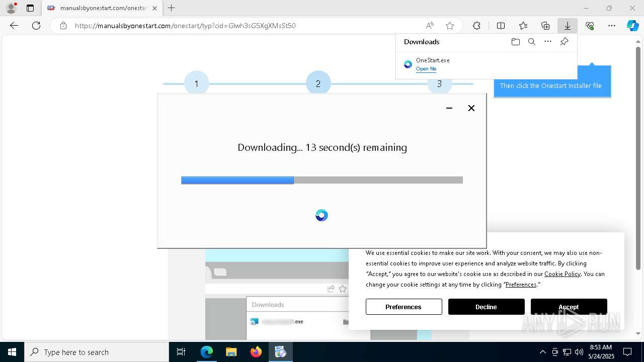Image resolution: width=644 pixels, height=362 pixels.
Task: Close the manualsbyonestart.com tab
Action: click(154, 8)
